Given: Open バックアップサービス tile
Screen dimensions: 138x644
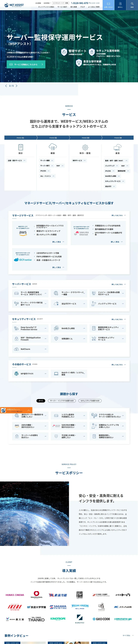Looking at the screenshot, I should point(108,304).
